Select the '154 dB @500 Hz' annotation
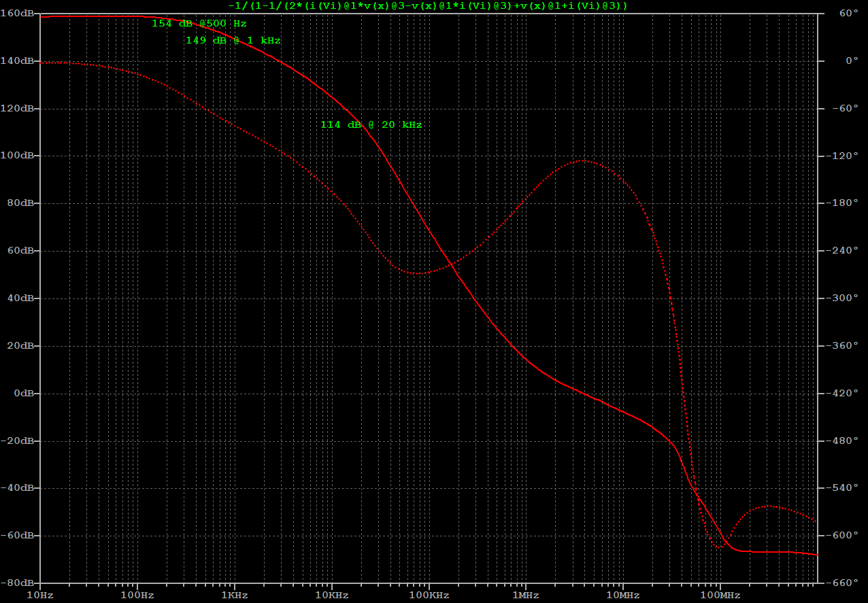 coord(199,23)
